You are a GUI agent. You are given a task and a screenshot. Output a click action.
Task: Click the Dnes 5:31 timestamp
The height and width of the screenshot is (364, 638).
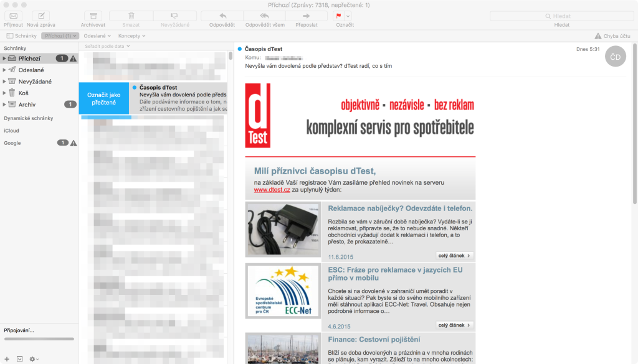[x=588, y=49]
